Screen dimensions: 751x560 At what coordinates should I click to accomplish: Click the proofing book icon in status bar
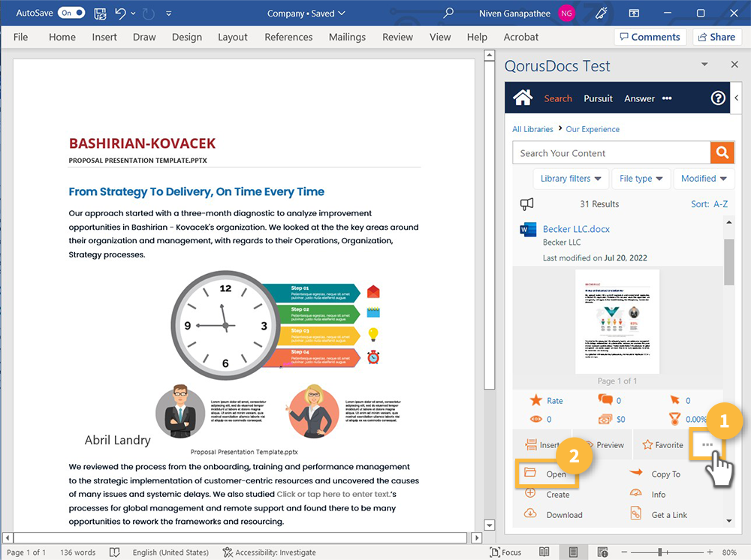114,552
